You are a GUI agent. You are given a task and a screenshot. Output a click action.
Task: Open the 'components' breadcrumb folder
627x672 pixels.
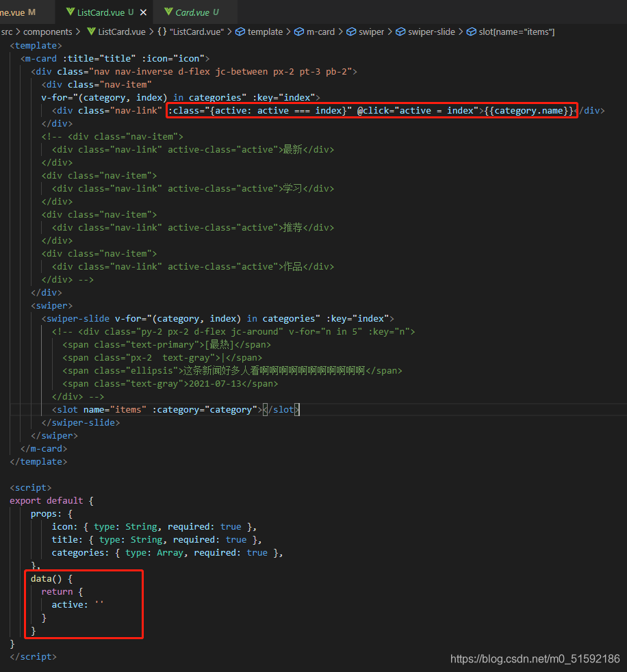point(47,31)
